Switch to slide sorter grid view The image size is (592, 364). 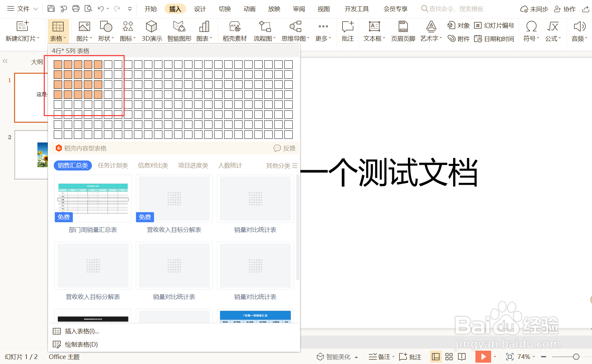coord(449,357)
